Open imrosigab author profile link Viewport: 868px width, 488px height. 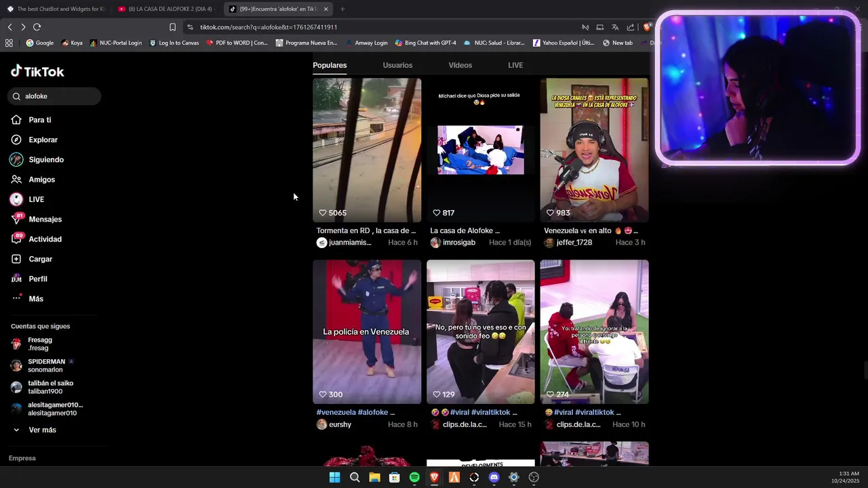[x=453, y=243]
